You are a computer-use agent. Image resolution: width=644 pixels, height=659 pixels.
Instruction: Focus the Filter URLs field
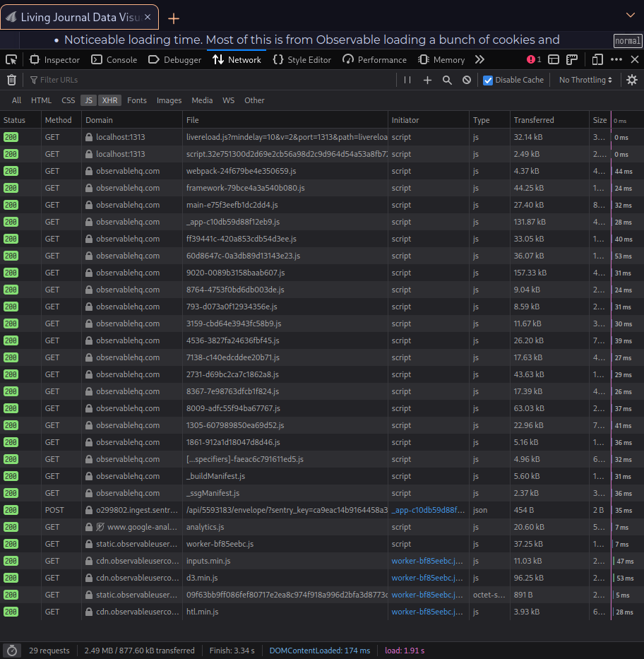(x=210, y=80)
